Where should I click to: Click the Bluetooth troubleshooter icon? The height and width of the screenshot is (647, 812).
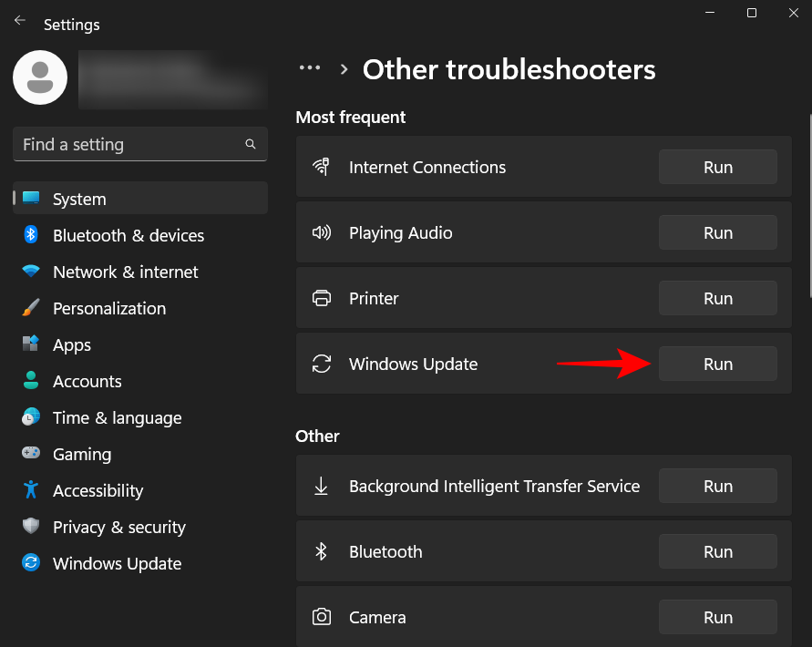coord(321,551)
